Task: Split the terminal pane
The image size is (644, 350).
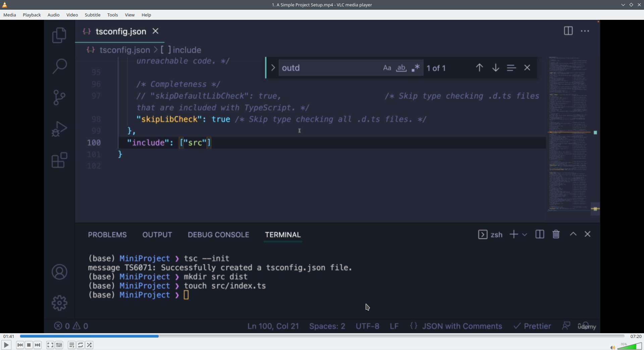Action: [x=540, y=234]
